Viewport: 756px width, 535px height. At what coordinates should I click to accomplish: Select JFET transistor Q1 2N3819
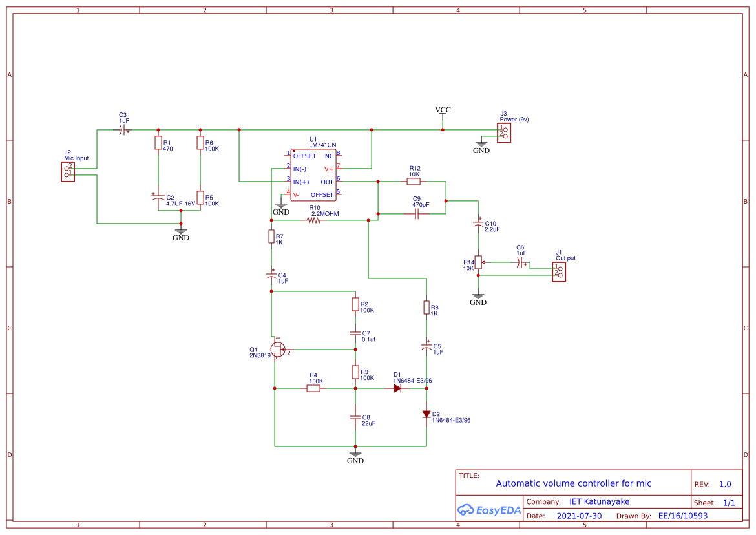[278, 349]
